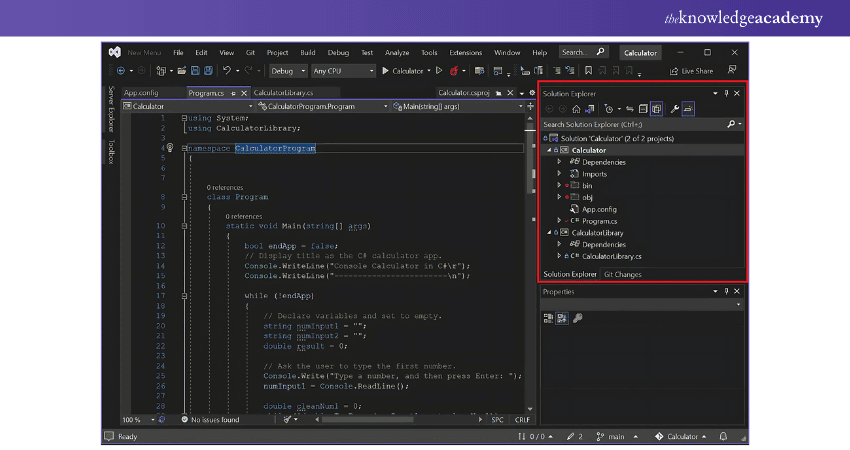Expand the bin folder node
Screen dimensions: 850x450
point(559,185)
